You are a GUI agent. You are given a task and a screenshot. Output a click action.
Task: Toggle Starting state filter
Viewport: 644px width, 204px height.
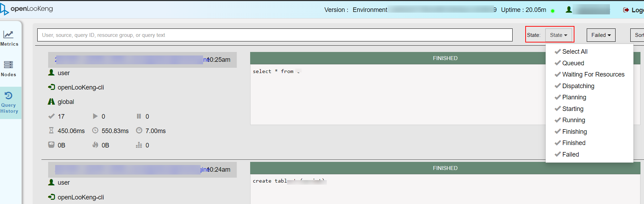(x=569, y=109)
